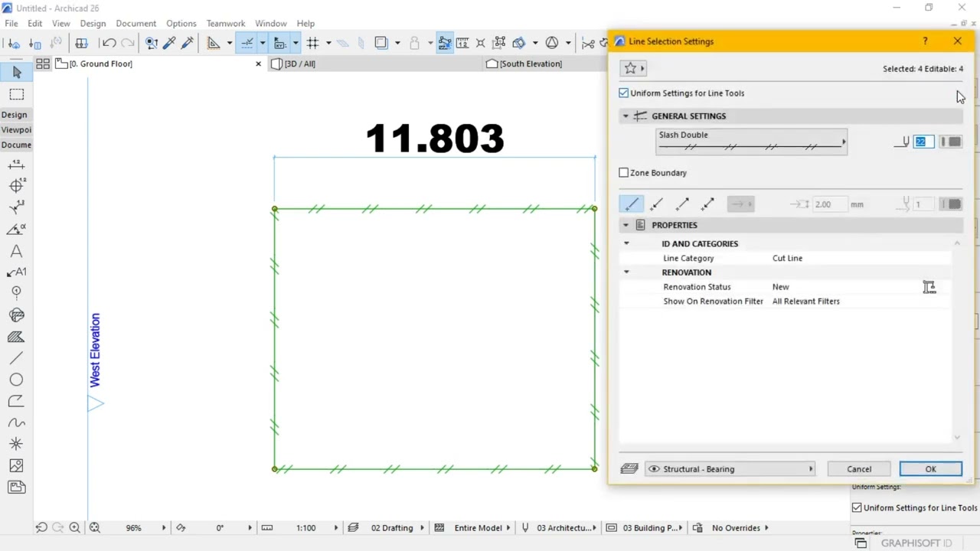Open the Teamwork menu
980x551 pixels.
pos(226,24)
